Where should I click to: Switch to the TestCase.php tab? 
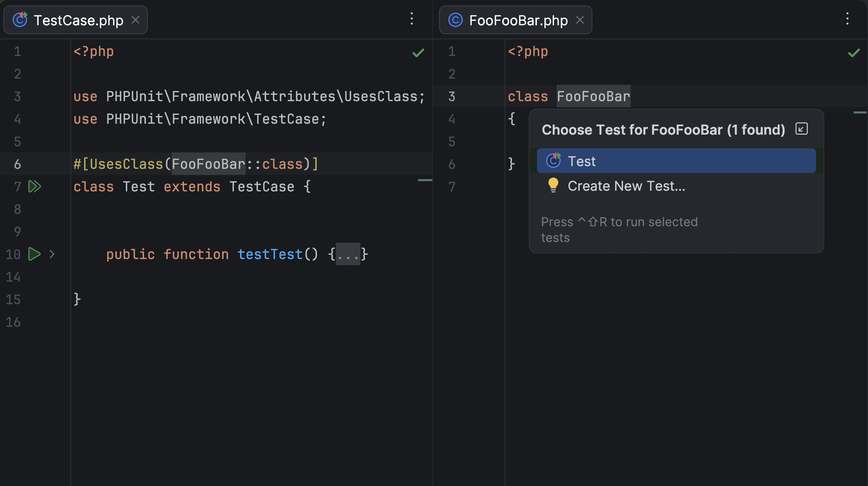pyautogui.click(x=79, y=20)
